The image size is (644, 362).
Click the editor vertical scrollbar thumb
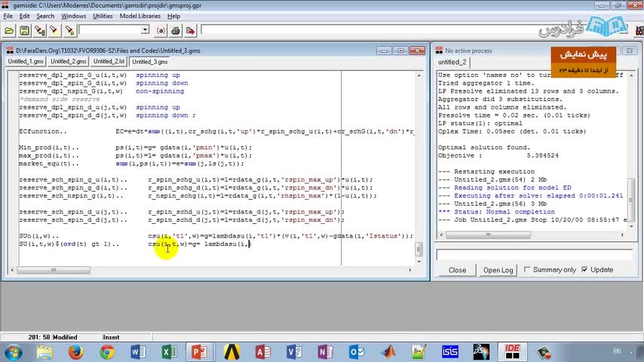(x=419, y=249)
